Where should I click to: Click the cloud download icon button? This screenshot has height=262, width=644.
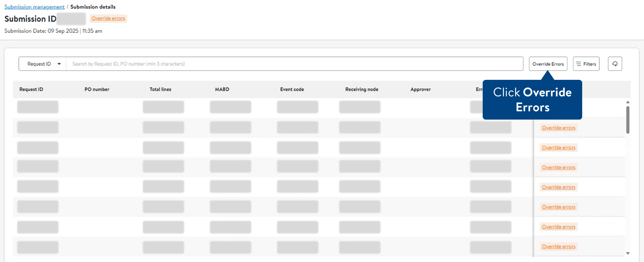click(x=615, y=64)
